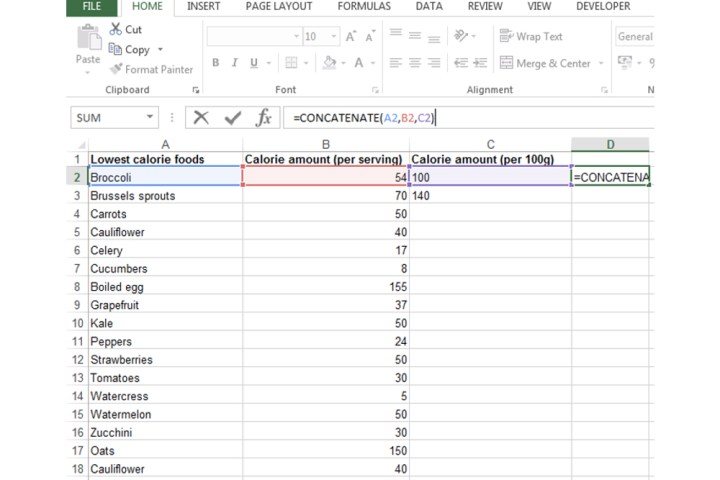Screen dimensions: 720x480
Task: Open Font settings dialog launcher
Action: tap(375, 90)
